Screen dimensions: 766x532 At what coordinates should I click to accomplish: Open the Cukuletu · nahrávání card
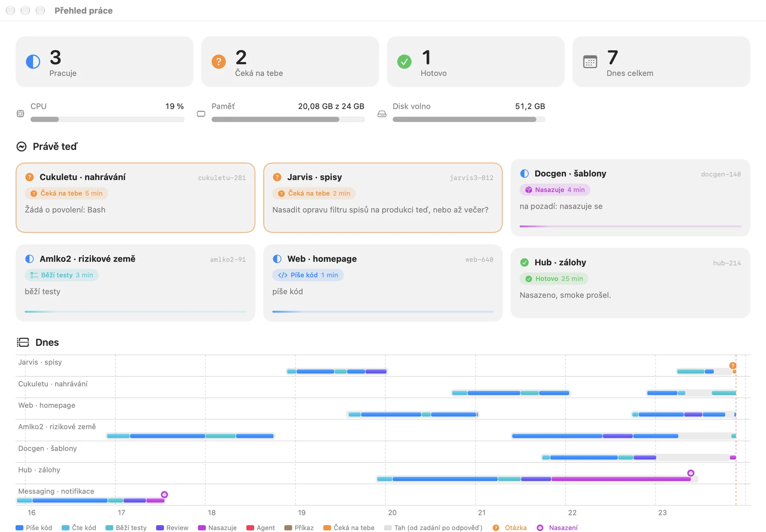click(135, 198)
